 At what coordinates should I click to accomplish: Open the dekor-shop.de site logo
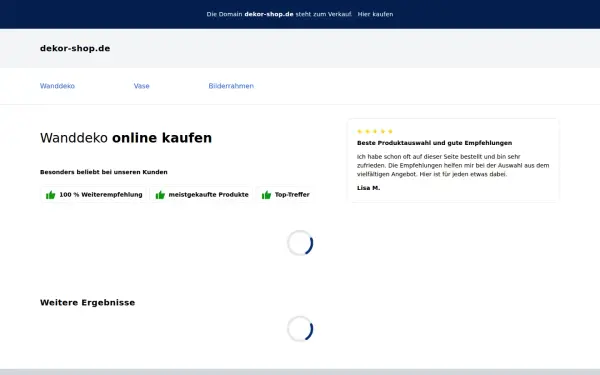click(x=75, y=49)
